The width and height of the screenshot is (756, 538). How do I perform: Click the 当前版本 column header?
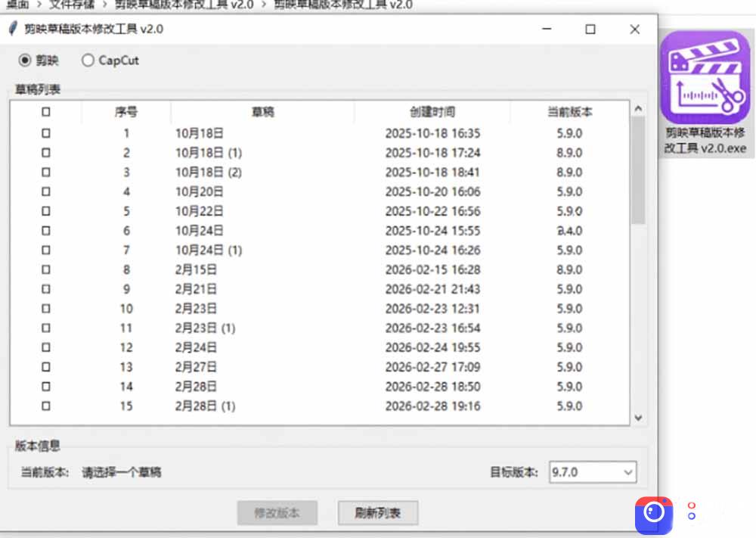pos(569,112)
